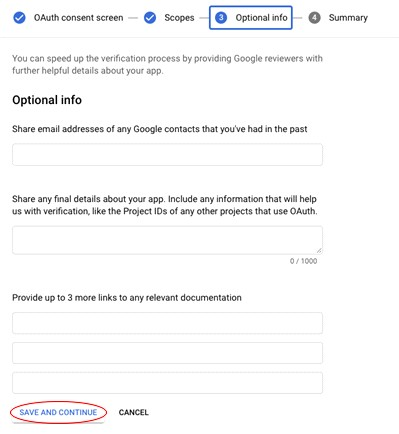Click the Optional info heading
This screenshot has width=399, height=434.
point(47,100)
